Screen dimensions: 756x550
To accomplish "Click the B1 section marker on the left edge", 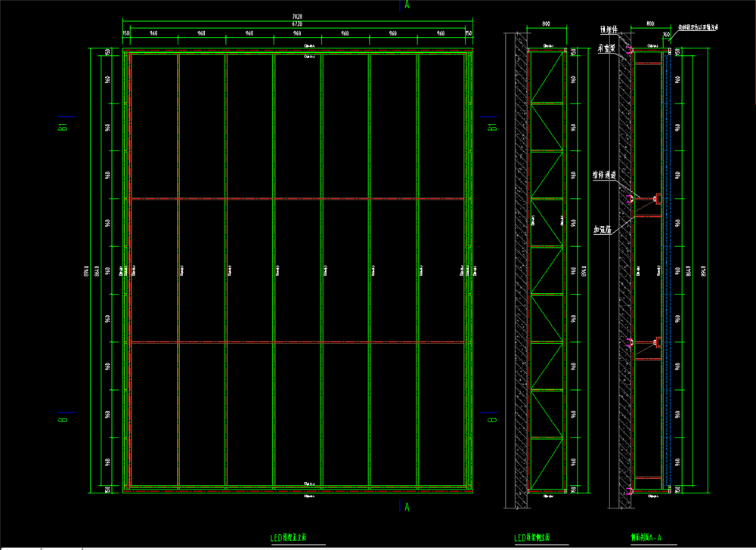I will click(64, 127).
